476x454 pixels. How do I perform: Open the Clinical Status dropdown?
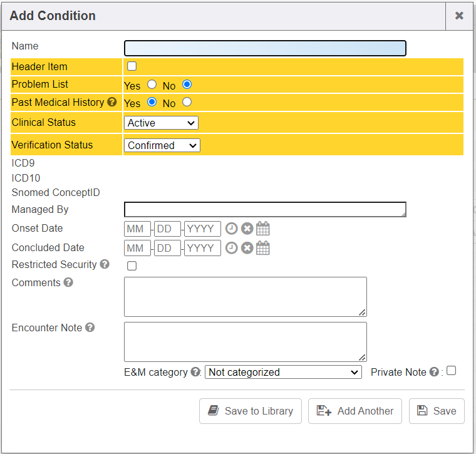point(161,123)
